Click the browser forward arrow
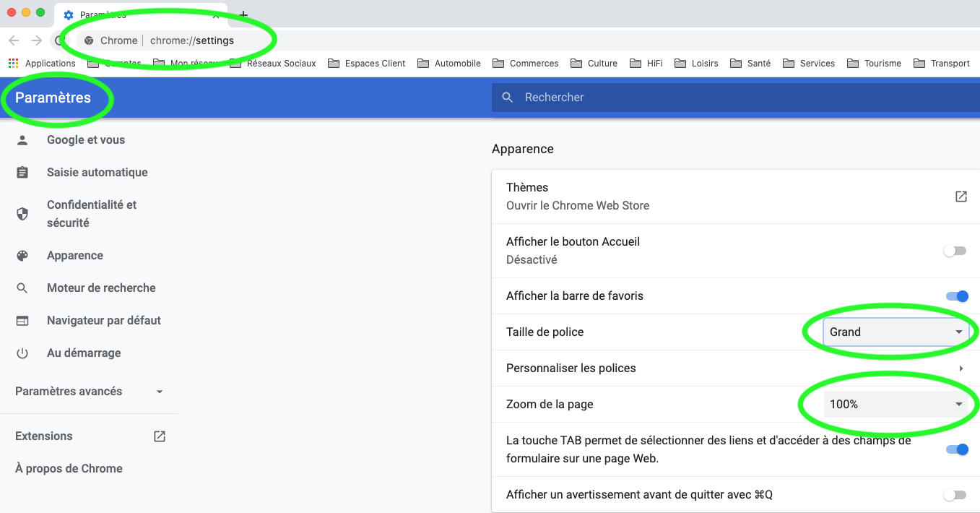The image size is (980, 513). (x=37, y=40)
